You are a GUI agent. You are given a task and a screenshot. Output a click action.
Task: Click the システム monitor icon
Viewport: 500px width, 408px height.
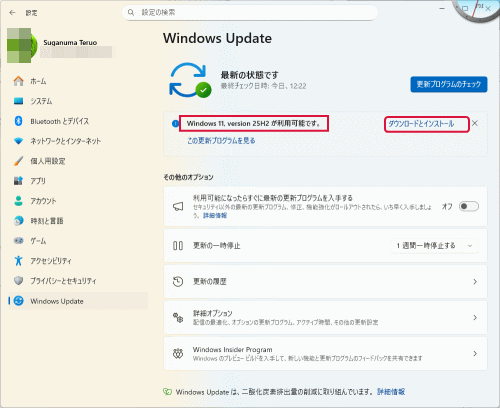coord(19,101)
